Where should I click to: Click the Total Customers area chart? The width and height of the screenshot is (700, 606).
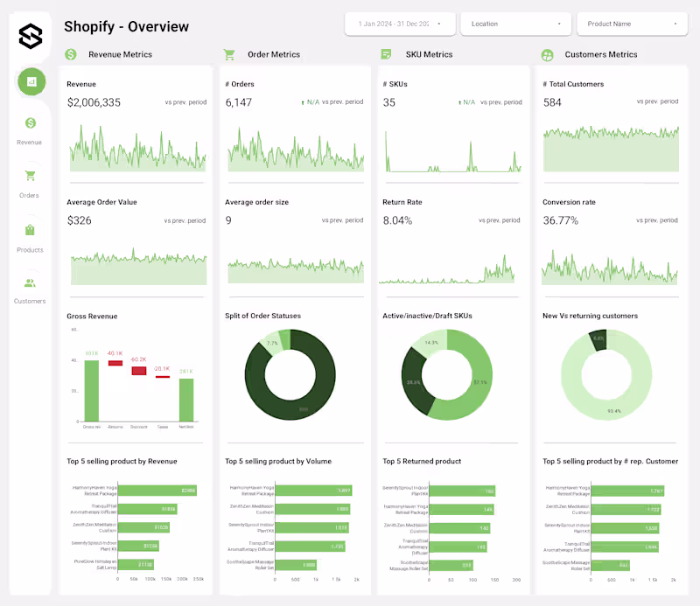(x=611, y=149)
